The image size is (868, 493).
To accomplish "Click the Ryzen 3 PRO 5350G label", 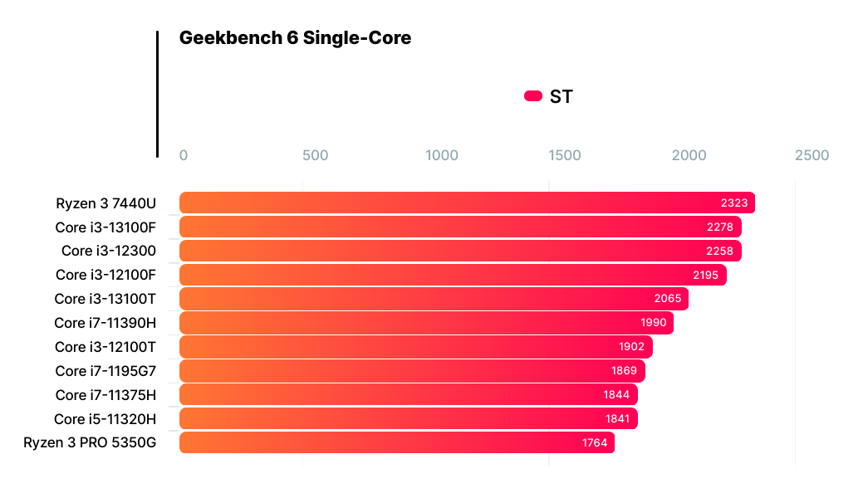I will pyautogui.click(x=90, y=442).
